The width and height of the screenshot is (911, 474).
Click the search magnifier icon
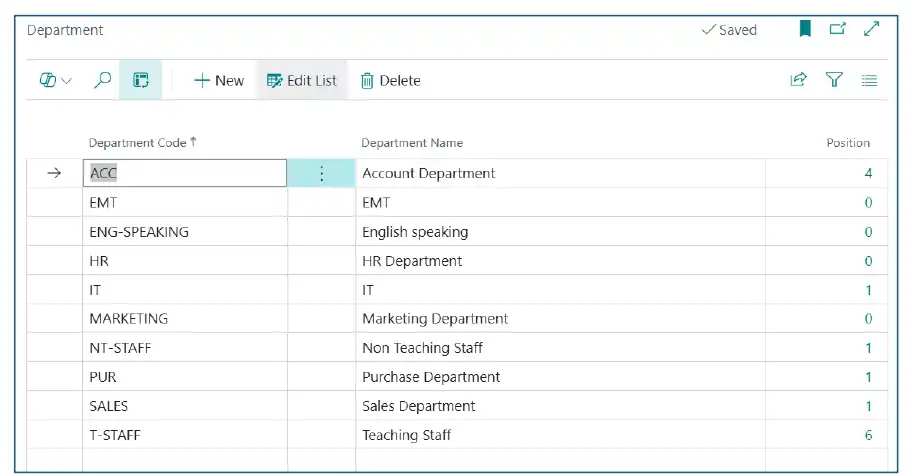102,81
